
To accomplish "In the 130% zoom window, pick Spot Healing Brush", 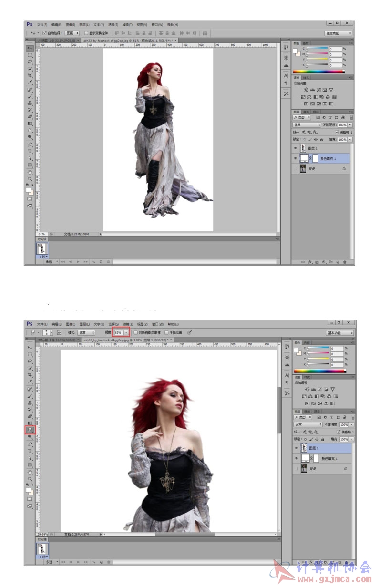I will pos(30,389).
